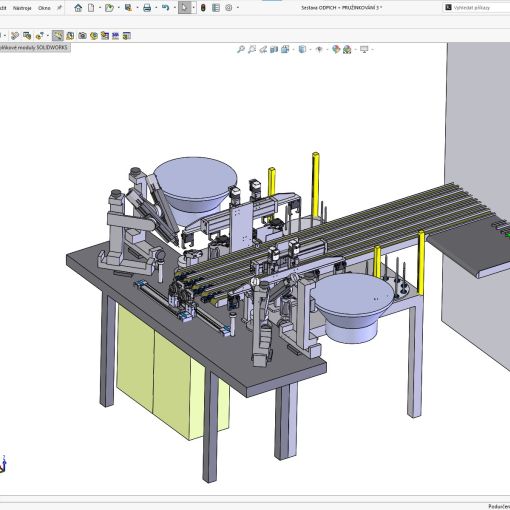Expand the Save dropdown arrow
The width and height of the screenshot is (510, 510).
point(137,8)
